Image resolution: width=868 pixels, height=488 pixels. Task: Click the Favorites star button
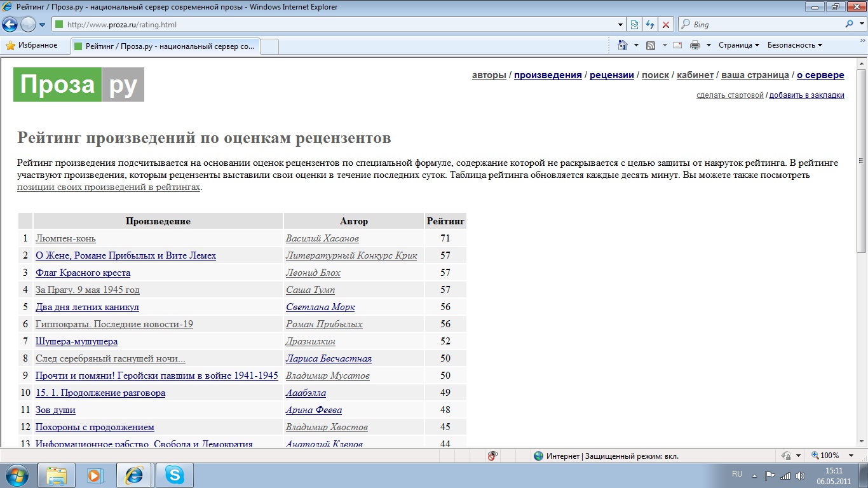pos(32,45)
